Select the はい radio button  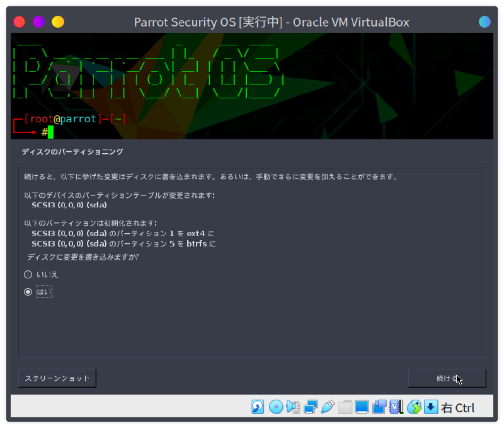click(28, 292)
